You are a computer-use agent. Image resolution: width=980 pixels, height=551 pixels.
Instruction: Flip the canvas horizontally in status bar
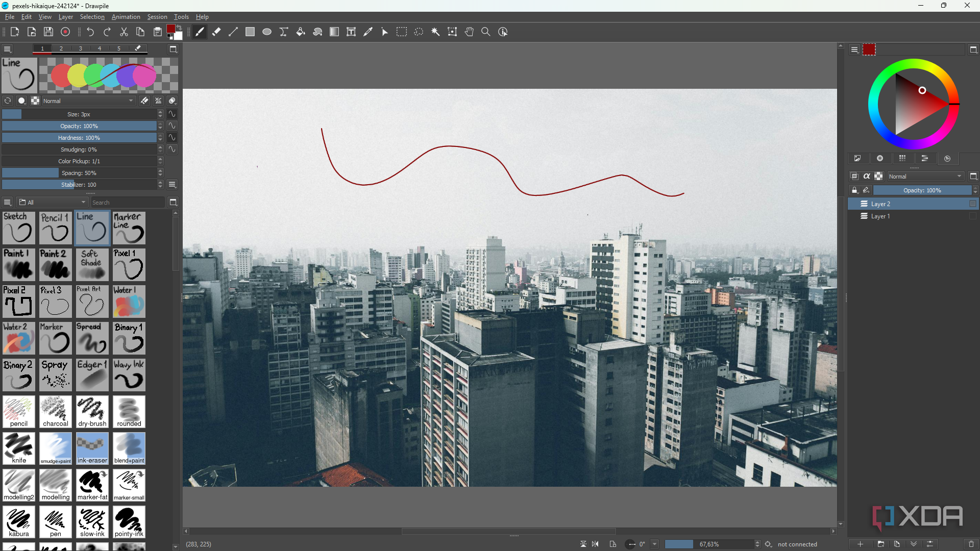(x=595, y=544)
